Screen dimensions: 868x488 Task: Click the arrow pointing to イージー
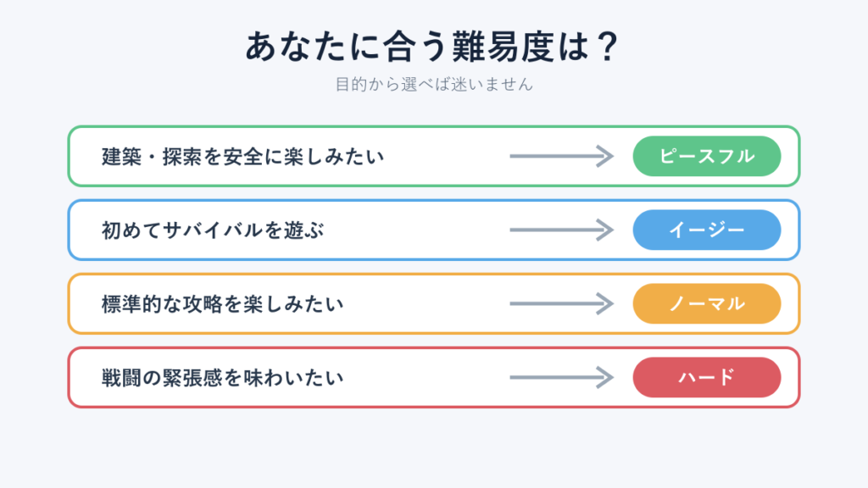[x=561, y=230]
